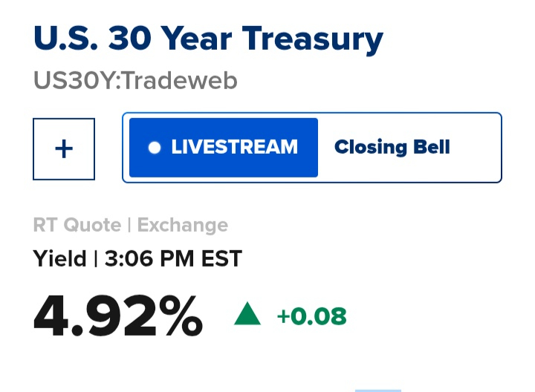Click the +0.08 green change value
The width and height of the screenshot is (535, 392).
(x=311, y=316)
